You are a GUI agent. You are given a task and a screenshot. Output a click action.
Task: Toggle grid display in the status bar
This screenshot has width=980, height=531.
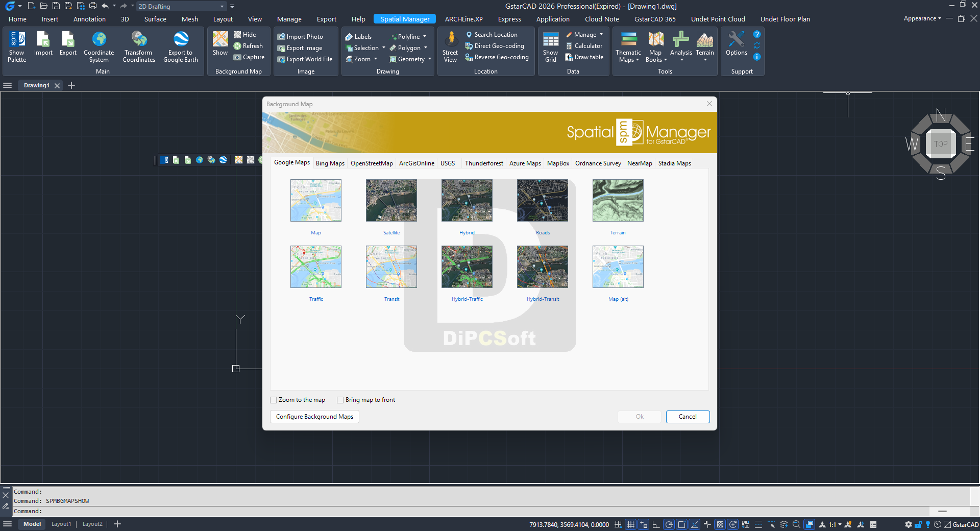631,524
